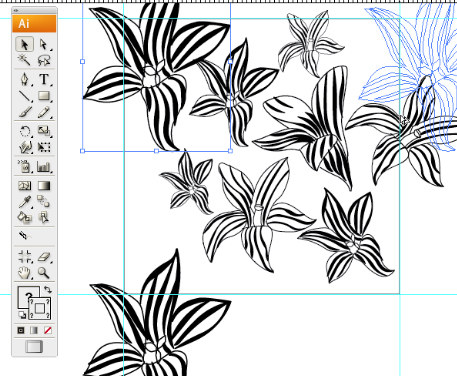457x376 pixels.
Task: Select the Selection tool (black arrow)
Action: [x=24, y=44]
